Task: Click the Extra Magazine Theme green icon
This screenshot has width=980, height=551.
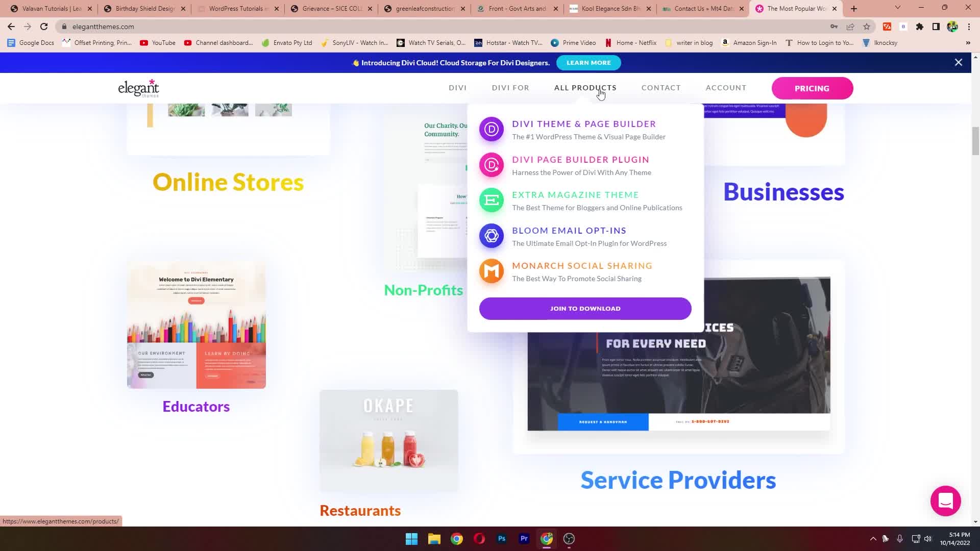Action: pos(492,200)
